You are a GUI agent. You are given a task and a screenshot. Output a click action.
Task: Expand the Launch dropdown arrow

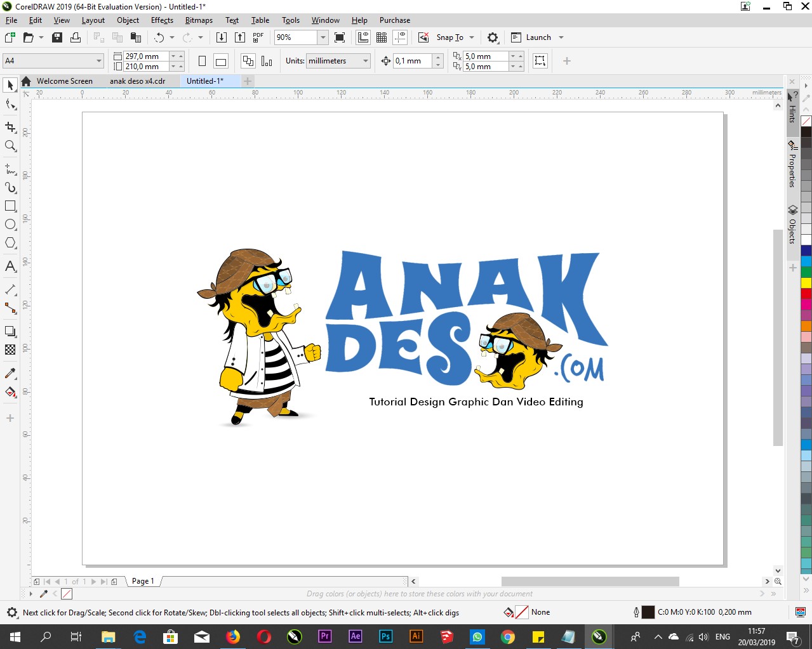[x=561, y=37]
